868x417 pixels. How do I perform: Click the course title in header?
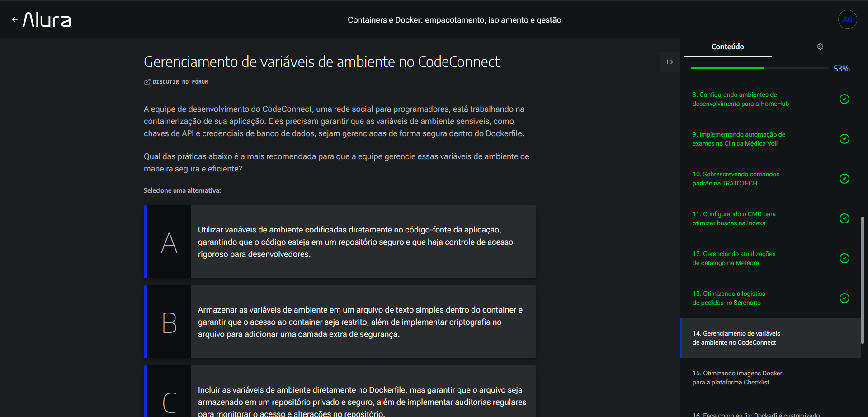pyautogui.click(x=454, y=20)
